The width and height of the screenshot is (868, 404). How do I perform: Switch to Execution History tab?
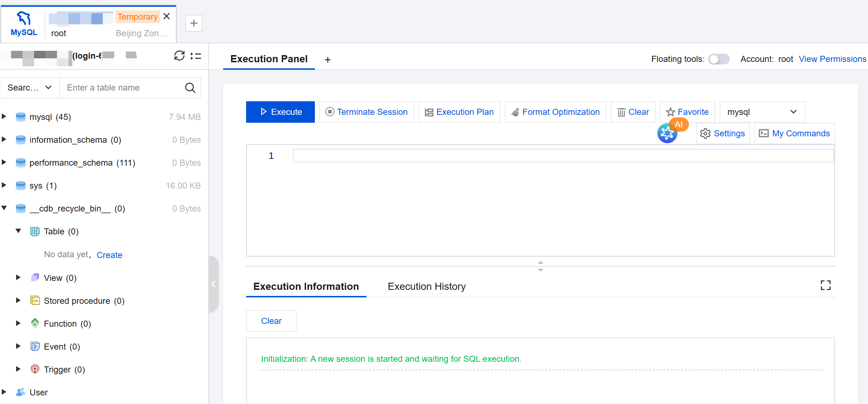[426, 287]
